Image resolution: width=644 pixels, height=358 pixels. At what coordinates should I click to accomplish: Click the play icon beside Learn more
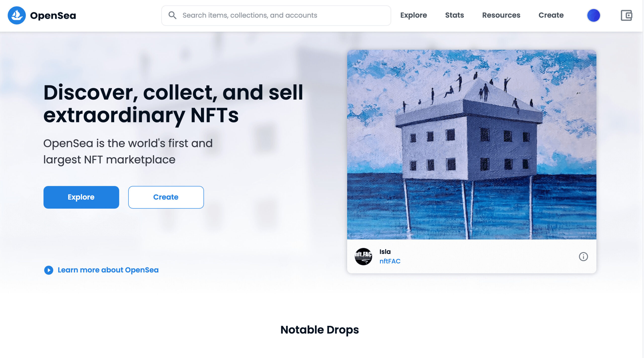pyautogui.click(x=49, y=270)
